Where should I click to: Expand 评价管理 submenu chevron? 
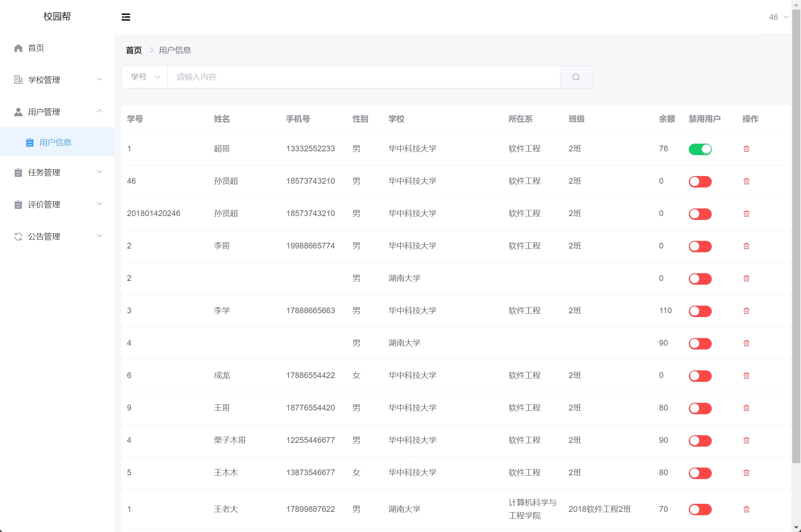tap(100, 204)
